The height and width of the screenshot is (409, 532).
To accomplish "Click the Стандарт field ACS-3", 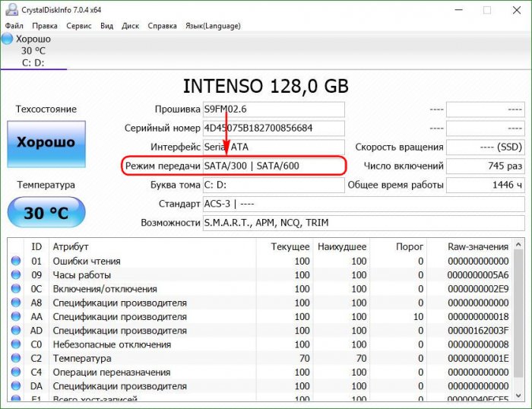I will (x=364, y=204).
